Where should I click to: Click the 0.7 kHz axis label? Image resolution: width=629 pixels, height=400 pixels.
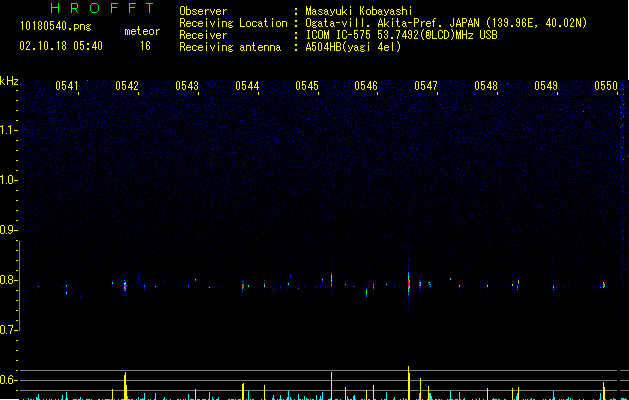click(x=9, y=330)
